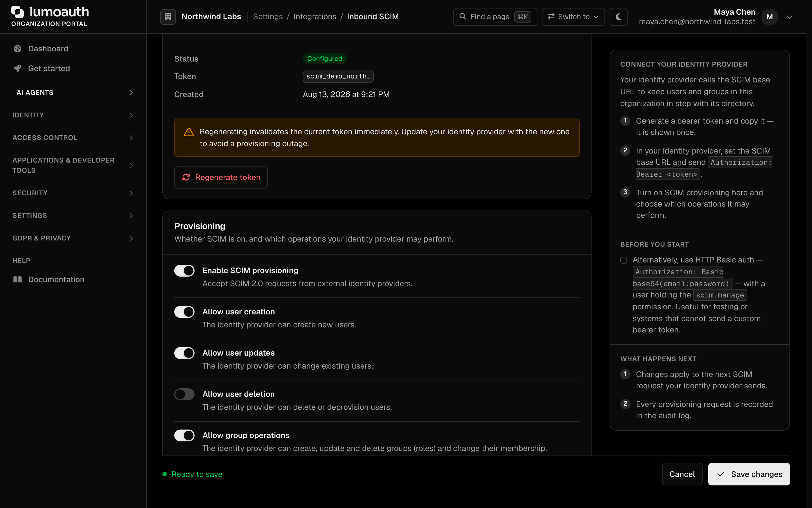Open the user account dropdown chevron
This screenshot has height=508, width=812.
[x=789, y=17]
